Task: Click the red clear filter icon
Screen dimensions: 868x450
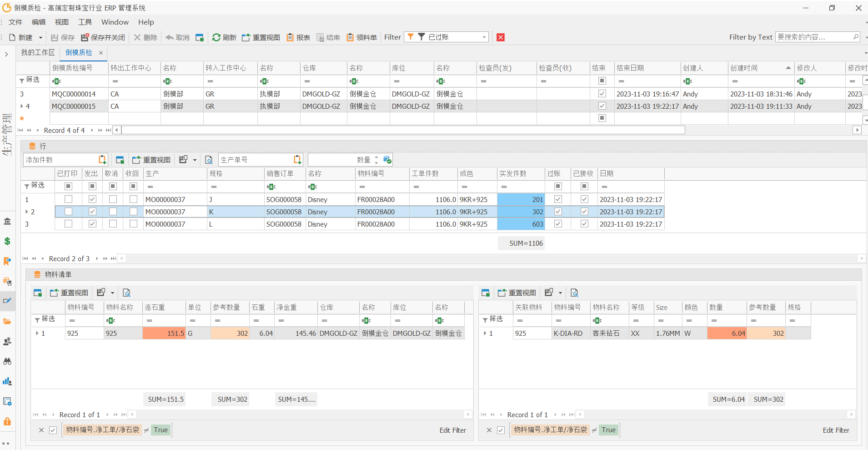Action: (501, 37)
